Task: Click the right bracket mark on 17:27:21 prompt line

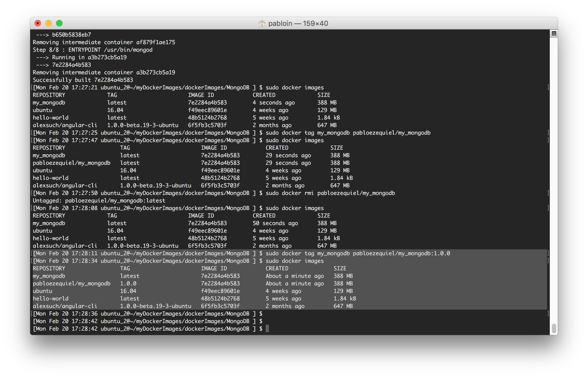Action: click(x=548, y=87)
